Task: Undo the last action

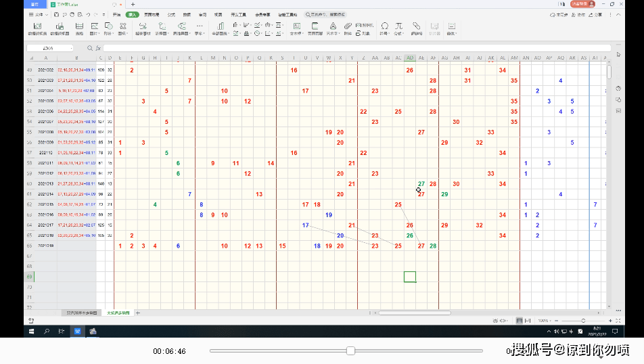Action: point(88,14)
